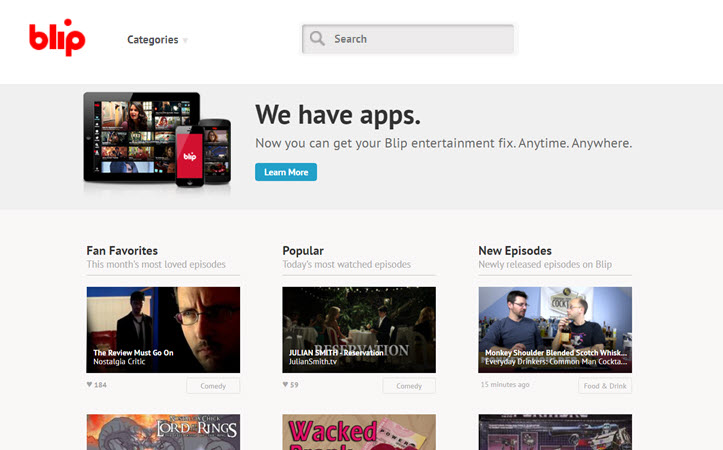This screenshot has width=723, height=450.
Task: Click This month's most loved episodes subtitle
Action: (156, 265)
